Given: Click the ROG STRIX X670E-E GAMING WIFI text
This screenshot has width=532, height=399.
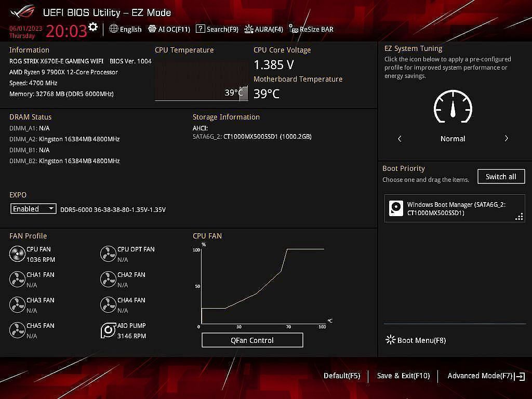Looking at the screenshot, I should [56, 61].
